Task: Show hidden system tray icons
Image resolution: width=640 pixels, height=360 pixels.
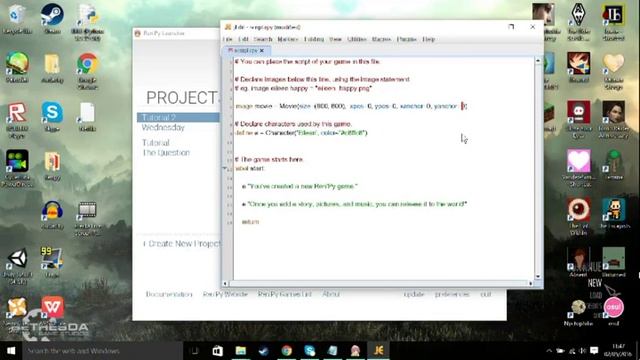Action: pos(549,351)
